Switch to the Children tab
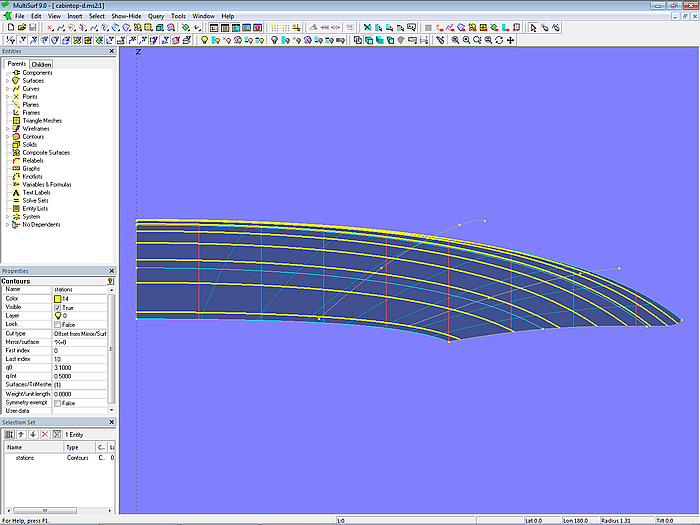Image resolution: width=700 pixels, height=525 pixels. (x=41, y=64)
